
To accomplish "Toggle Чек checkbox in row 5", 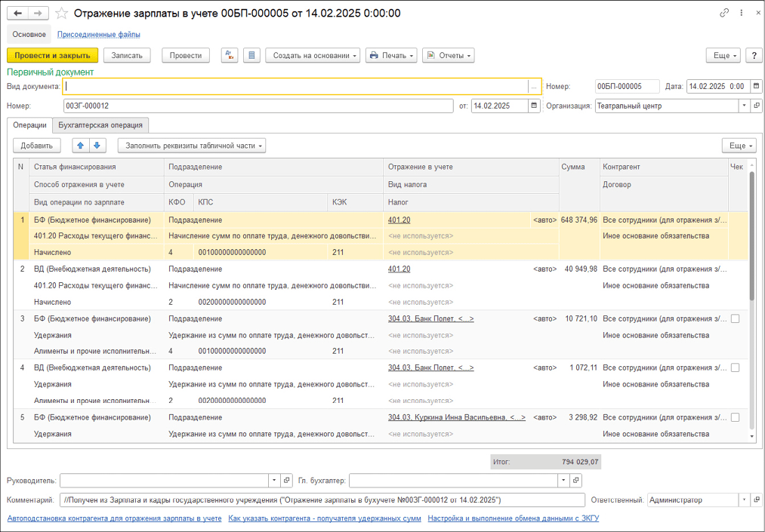I will tap(735, 417).
